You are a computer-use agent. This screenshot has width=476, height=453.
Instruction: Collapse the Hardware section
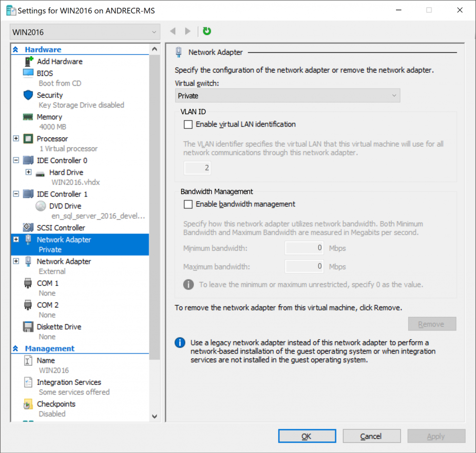[15, 50]
